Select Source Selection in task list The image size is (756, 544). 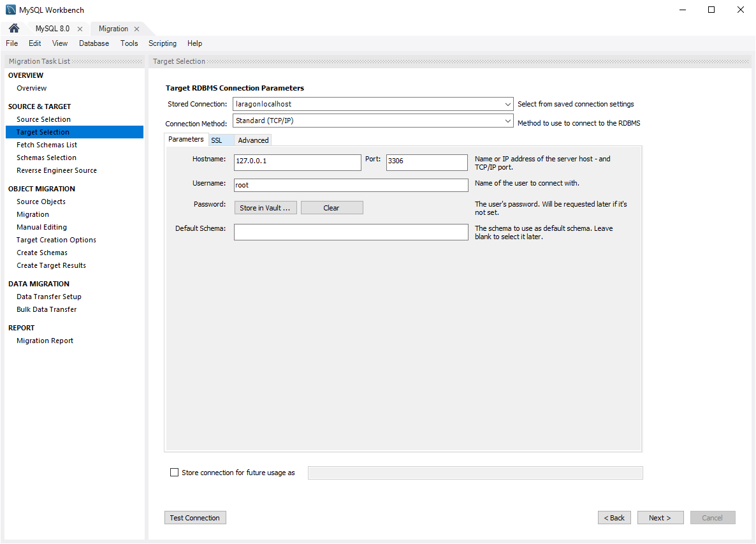tap(43, 119)
